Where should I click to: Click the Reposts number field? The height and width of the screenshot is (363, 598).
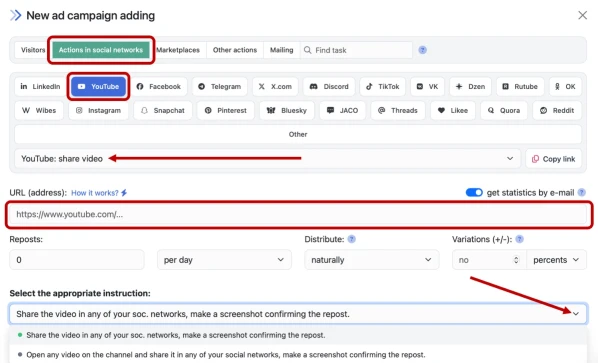click(x=77, y=260)
